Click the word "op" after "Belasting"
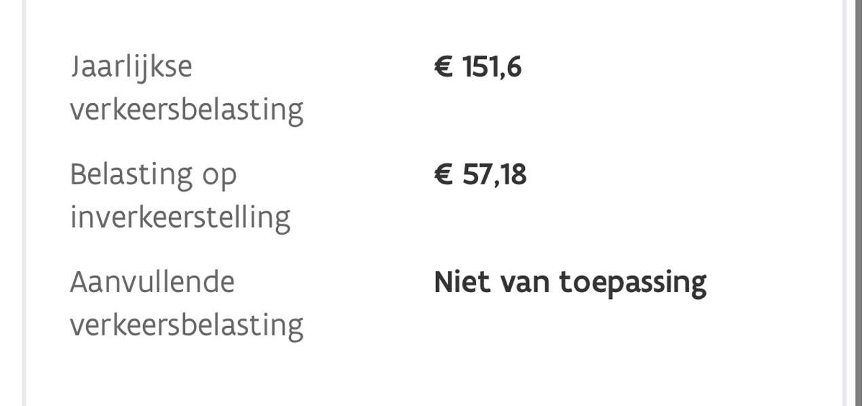The height and width of the screenshot is (406, 868). coord(219,176)
